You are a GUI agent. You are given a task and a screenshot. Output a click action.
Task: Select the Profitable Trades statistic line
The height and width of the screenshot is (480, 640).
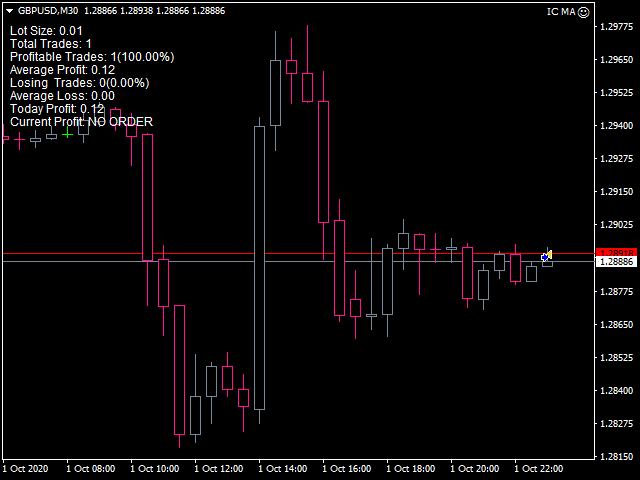tap(92, 57)
